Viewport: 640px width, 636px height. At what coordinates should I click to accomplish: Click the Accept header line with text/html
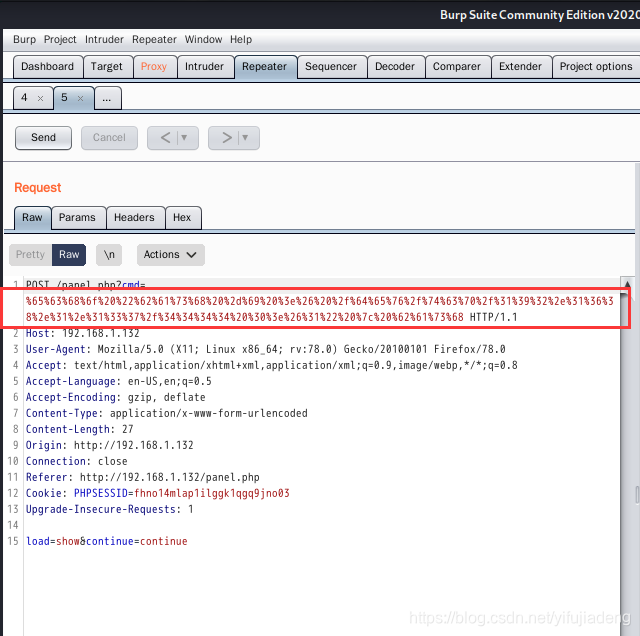point(271,365)
